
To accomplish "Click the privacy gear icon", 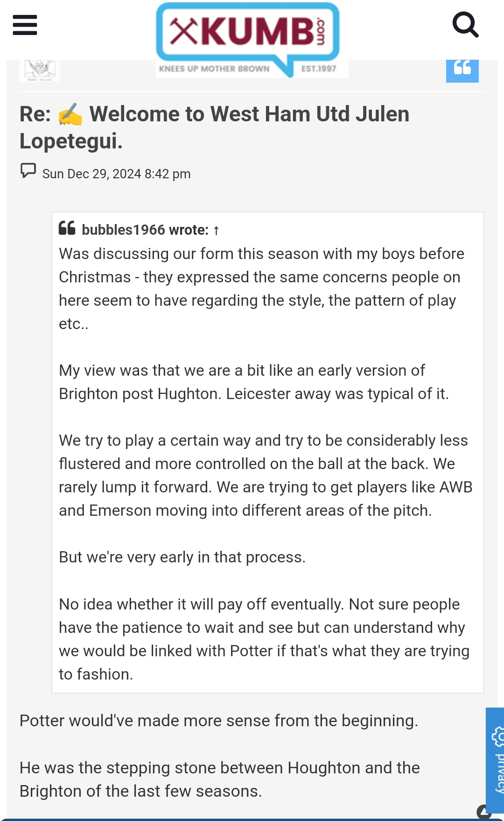I will 498,737.
